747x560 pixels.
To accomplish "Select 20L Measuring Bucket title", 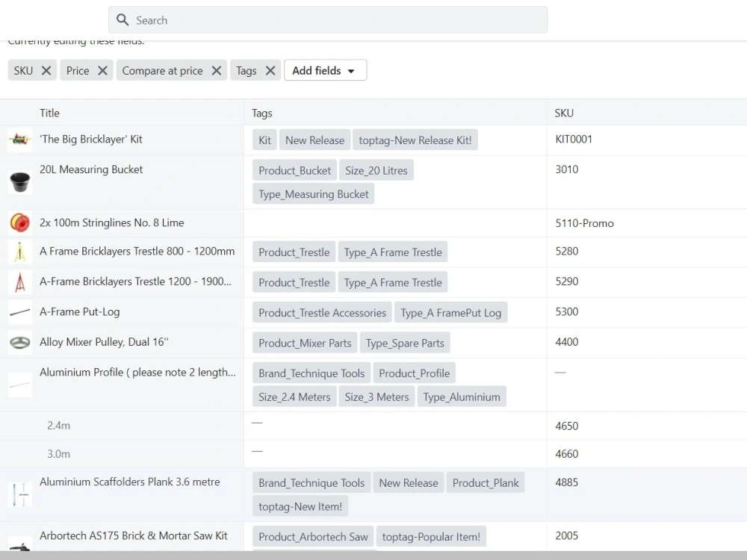I will [x=91, y=169].
